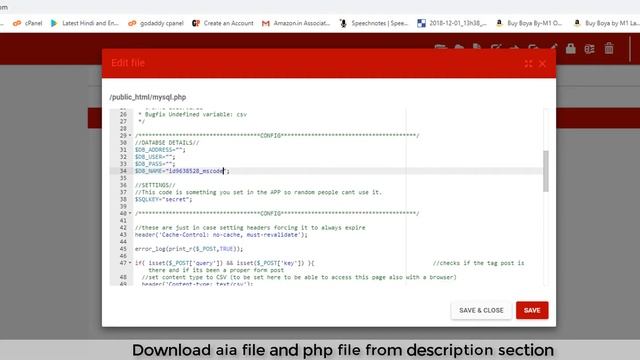Click the header('Cache-Control...') line
The width and height of the screenshot is (640, 360).
coord(221,235)
